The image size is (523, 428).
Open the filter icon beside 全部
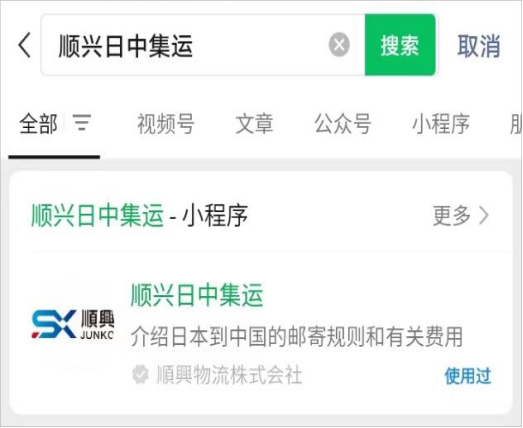[82, 122]
